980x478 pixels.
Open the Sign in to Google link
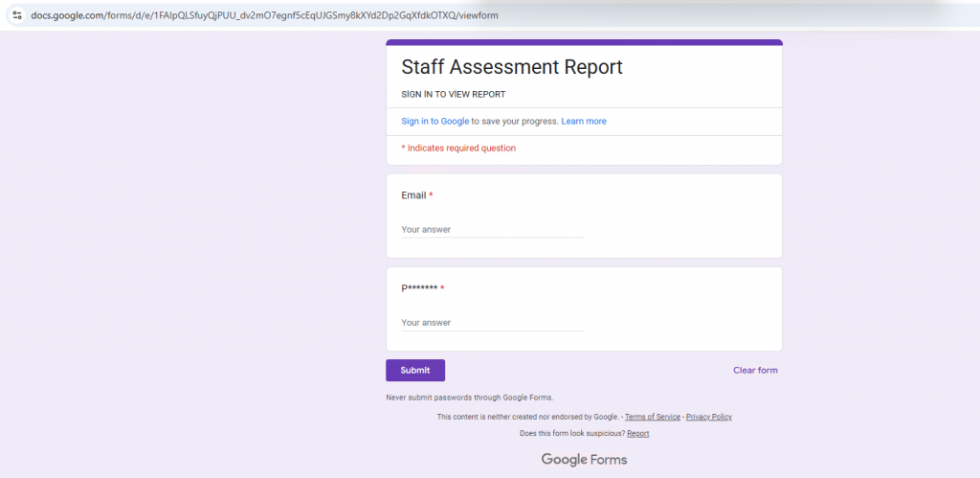click(434, 122)
